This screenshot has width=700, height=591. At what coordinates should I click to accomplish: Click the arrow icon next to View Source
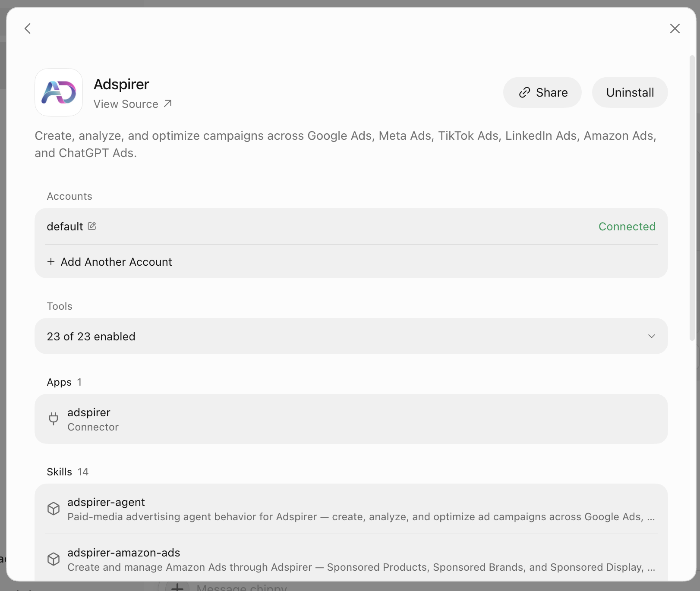167,104
